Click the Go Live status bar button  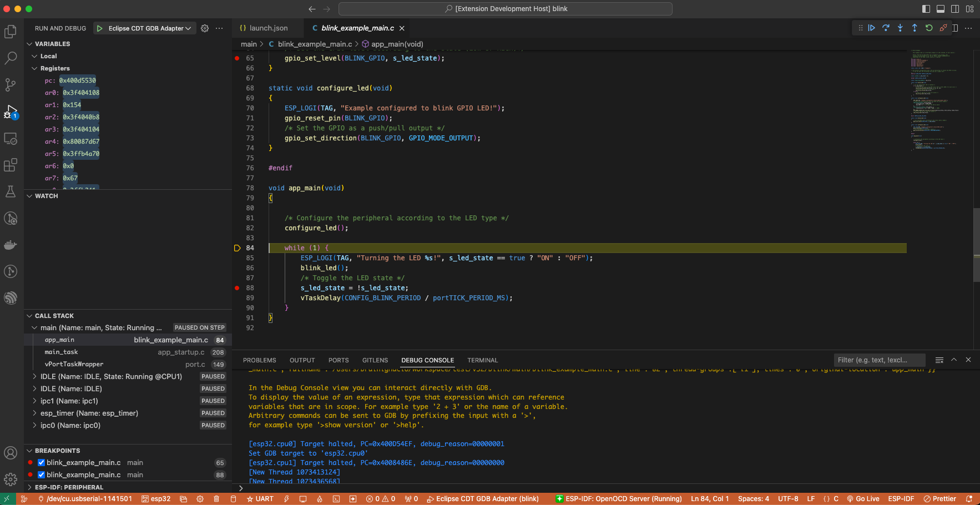[863, 499]
